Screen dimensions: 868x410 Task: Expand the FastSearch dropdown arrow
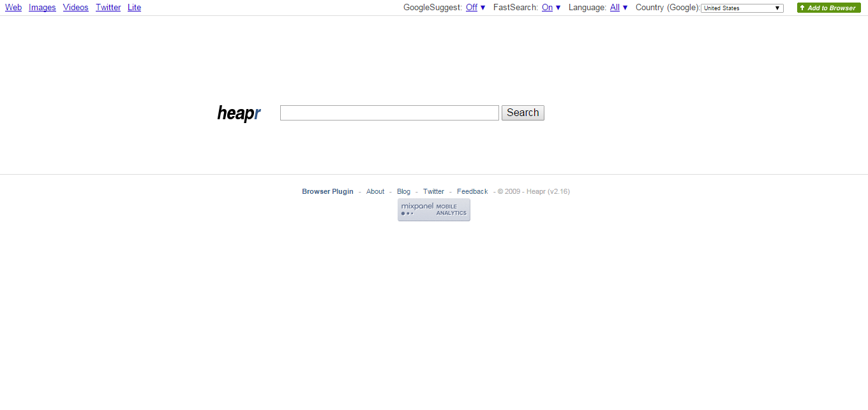pos(558,8)
